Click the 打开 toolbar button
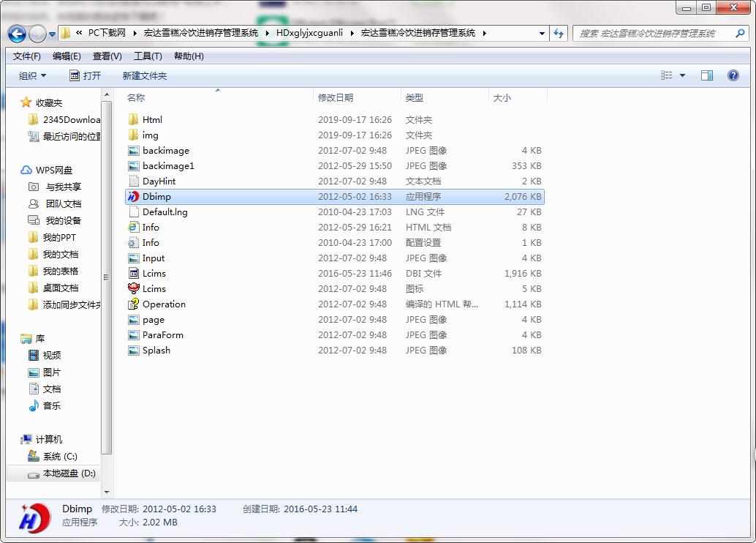This screenshot has width=756, height=543. point(86,76)
